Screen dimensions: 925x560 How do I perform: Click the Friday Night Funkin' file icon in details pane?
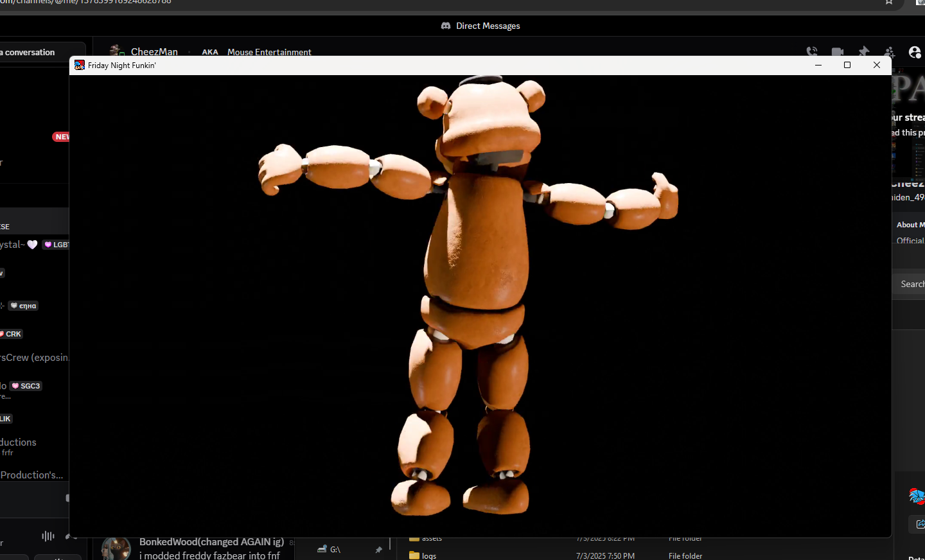(x=917, y=496)
